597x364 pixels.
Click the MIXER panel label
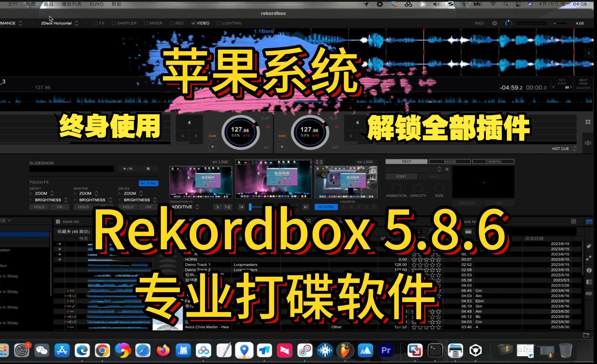[x=155, y=23]
